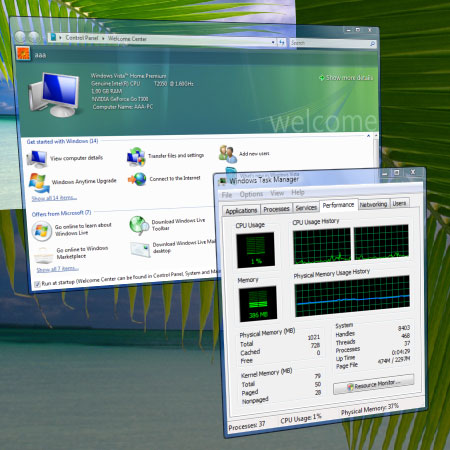This screenshot has width=450, height=450.
Task: Click Download Windows Live Mail desktop icon
Action: click(140, 249)
